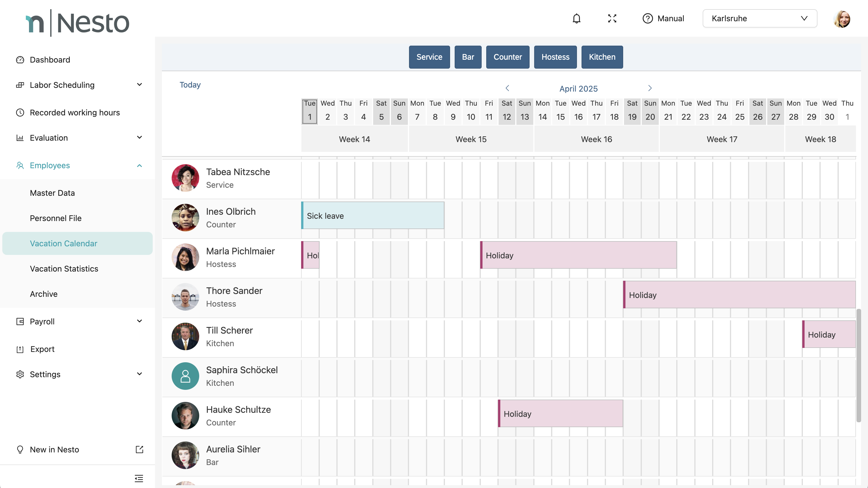Collapse sidebar with bottom menu icon
This screenshot has height=488, width=868.
pyautogui.click(x=139, y=478)
